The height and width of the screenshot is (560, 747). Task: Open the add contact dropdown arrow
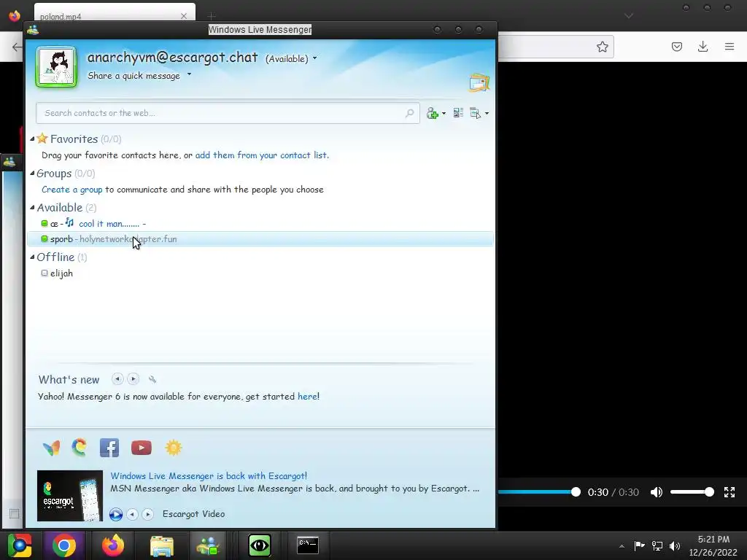click(x=444, y=113)
